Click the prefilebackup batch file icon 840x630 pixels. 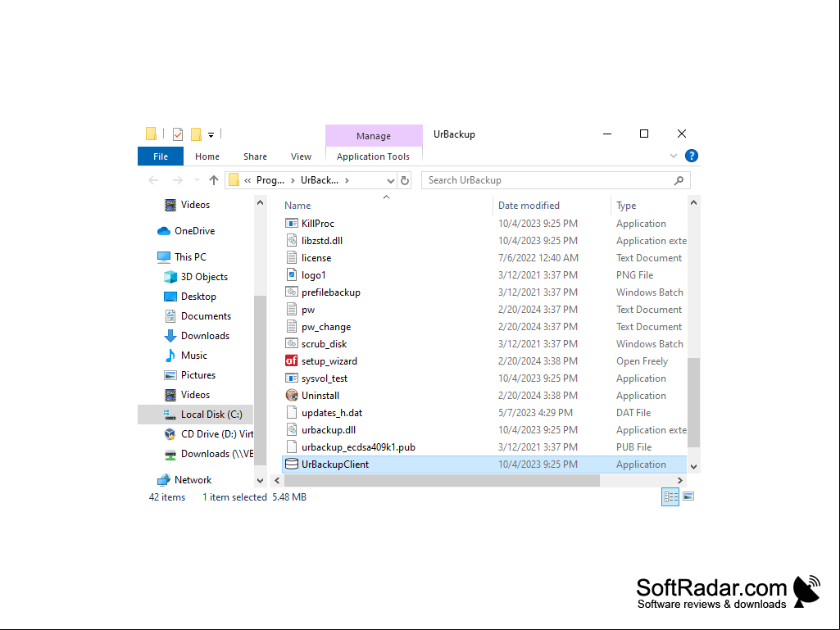[292, 292]
